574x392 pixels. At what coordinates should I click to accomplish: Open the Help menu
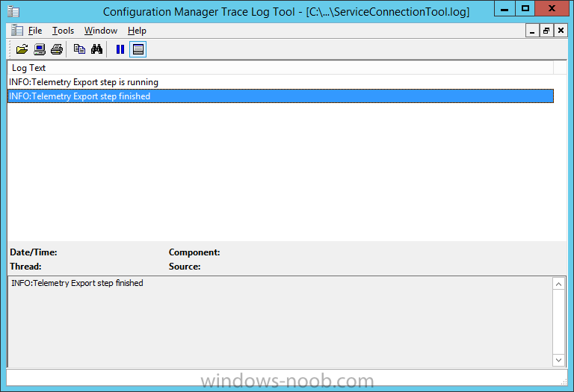click(137, 31)
